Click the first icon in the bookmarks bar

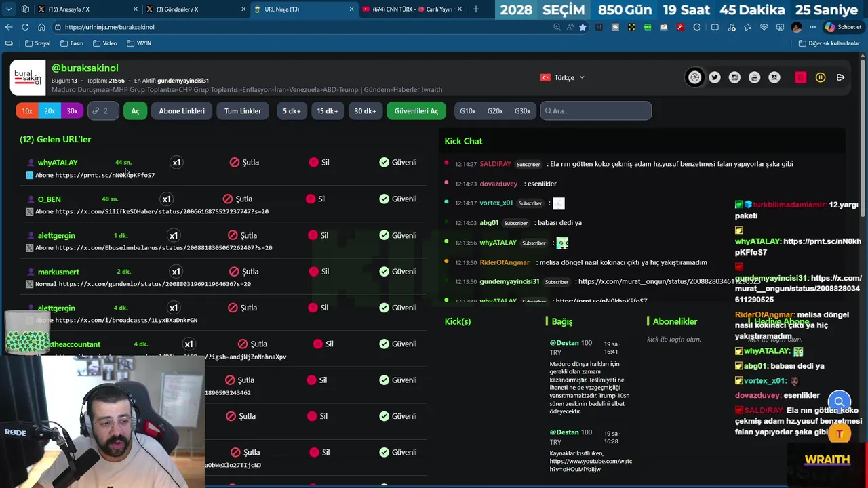pyautogui.click(x=9, y=43)
